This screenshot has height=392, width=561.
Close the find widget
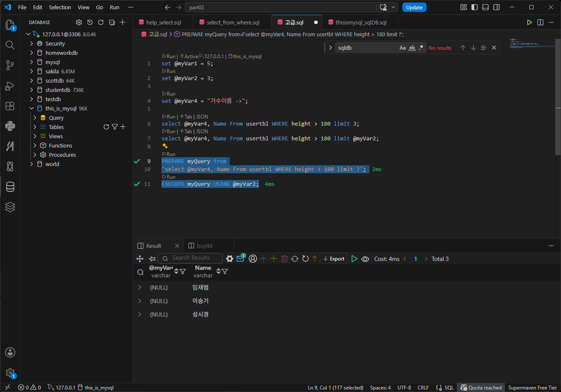(494, 48)
